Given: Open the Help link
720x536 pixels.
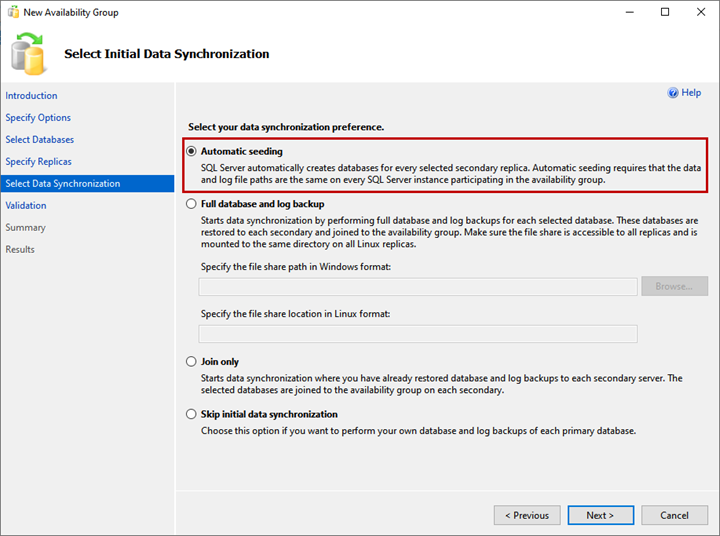Looking at the screenshot, I should click(x=691, y=93).
